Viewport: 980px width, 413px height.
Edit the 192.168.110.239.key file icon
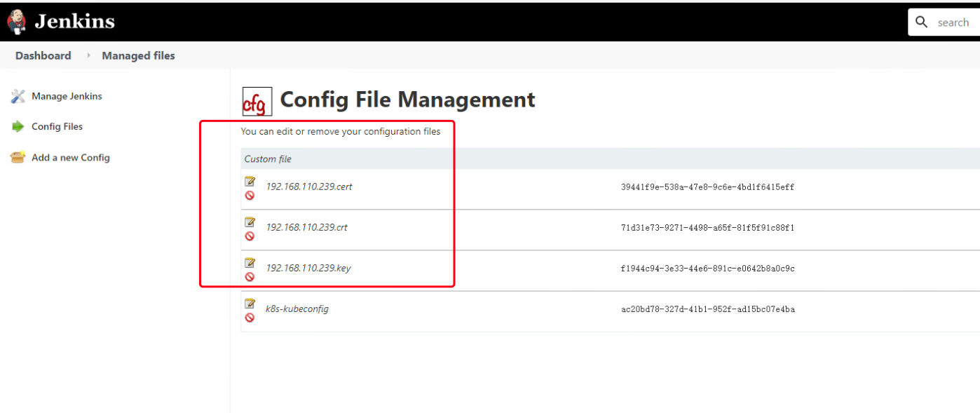coord(250,262)
